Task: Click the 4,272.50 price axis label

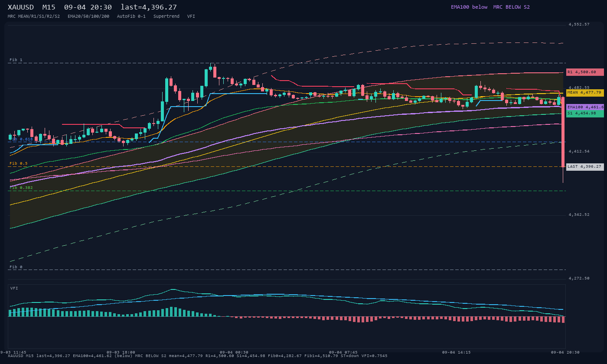Action: [x=579, y=278]
